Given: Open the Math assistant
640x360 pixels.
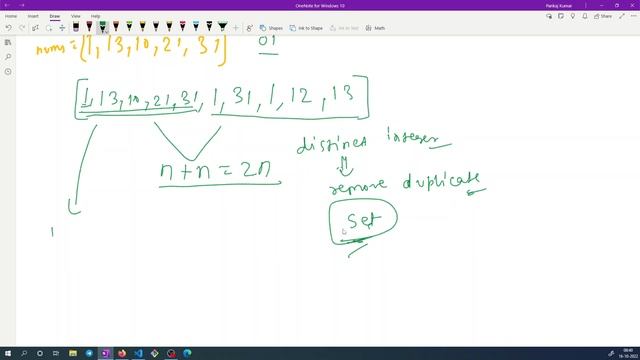Looking at the screenshot, I should [375, 28].
